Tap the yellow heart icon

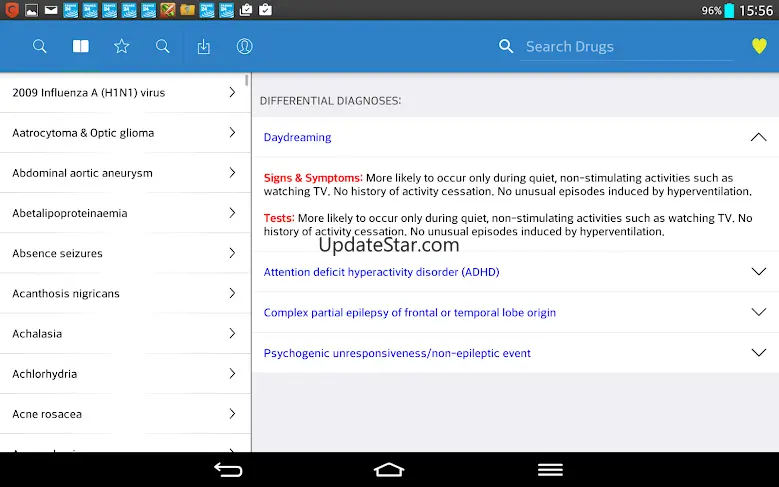pyautogui.click(x=759, y=46)
